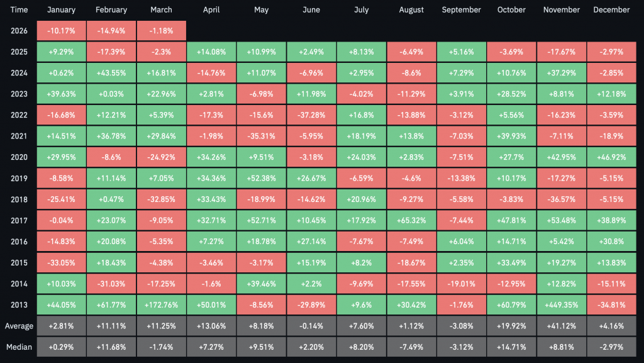Image resolution: width=644 pixels, height=363 pixels.
Task: Click the Time column header
Action: (x=18, y=10)
